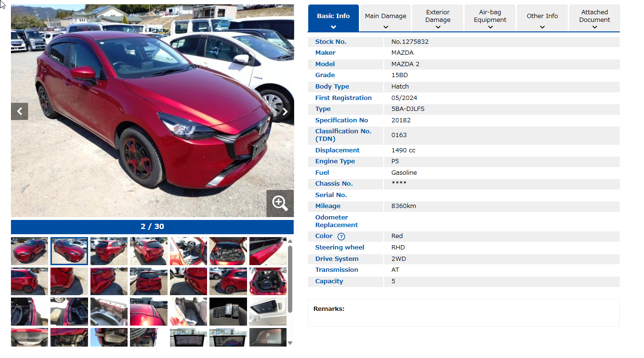
Task: Select the rear seat interior thumbnail
Action: (188, 311)
